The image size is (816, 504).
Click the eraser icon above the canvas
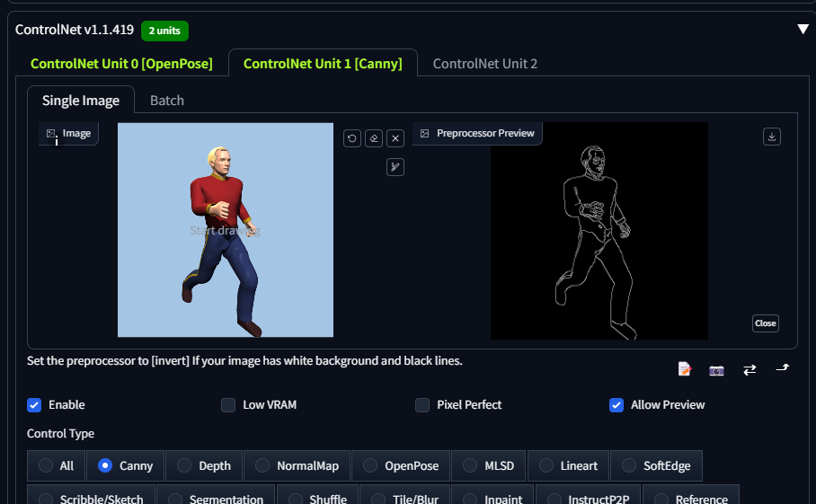pyautogui.click(x=374, y=138)
